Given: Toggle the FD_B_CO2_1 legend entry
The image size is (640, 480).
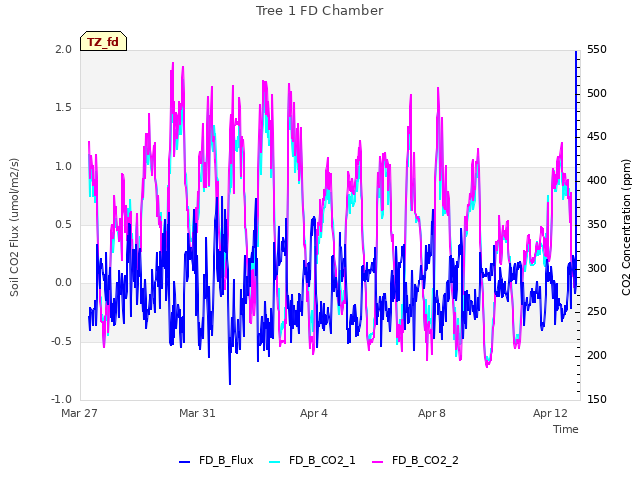Looking at the screenshot, I should pyautogui.click(x=312, y=460).
